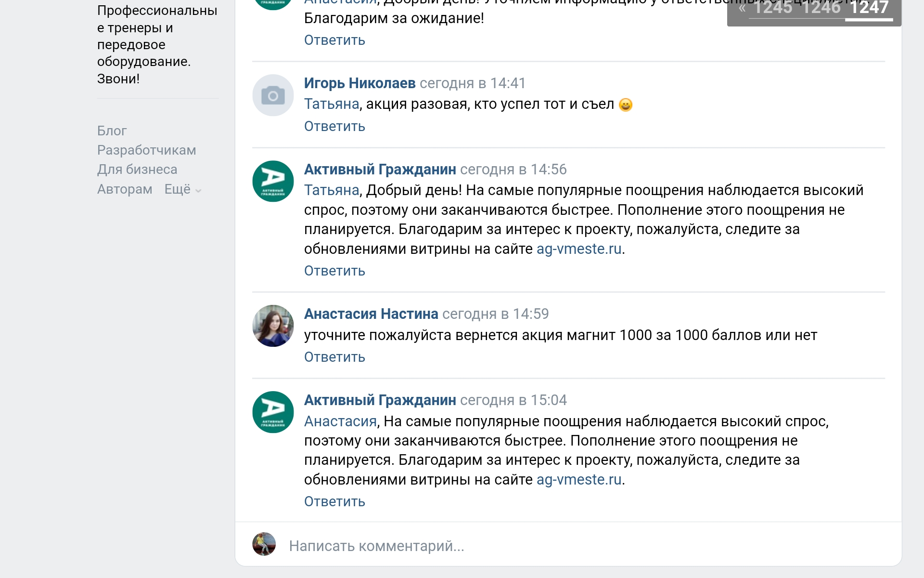
Task: Open Игорь Николаев's profile name link
Action: coord(359,83)
